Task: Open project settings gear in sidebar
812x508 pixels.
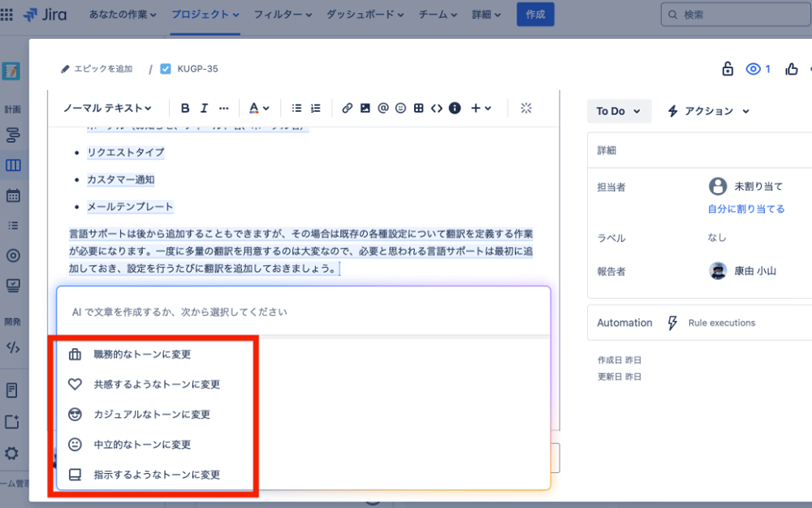Action: (11, 454)
